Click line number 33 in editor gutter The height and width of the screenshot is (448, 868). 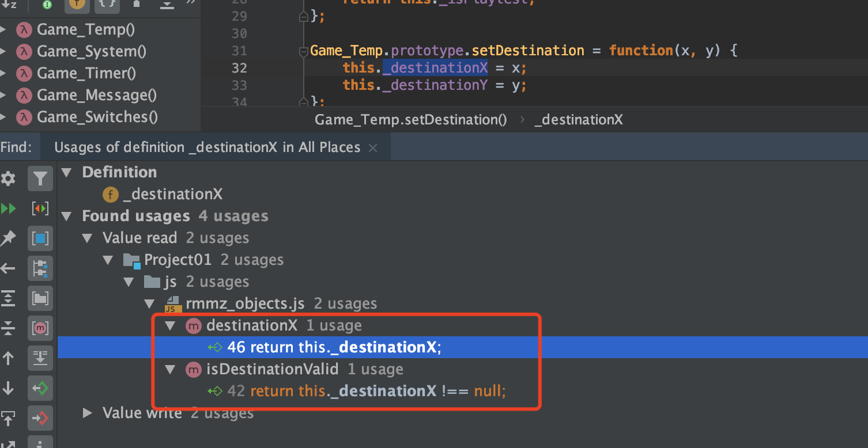[x=239, y=85]
